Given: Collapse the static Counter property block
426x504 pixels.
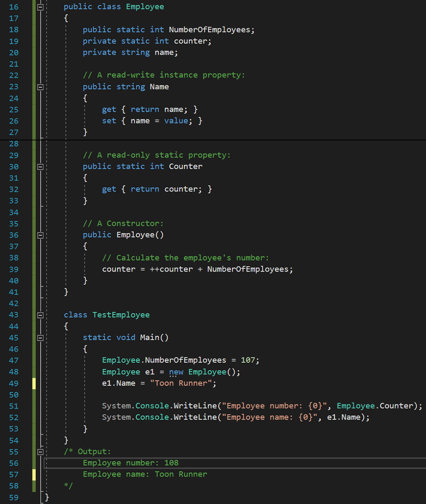Looking at the screenshot, I should pos(40,167).
